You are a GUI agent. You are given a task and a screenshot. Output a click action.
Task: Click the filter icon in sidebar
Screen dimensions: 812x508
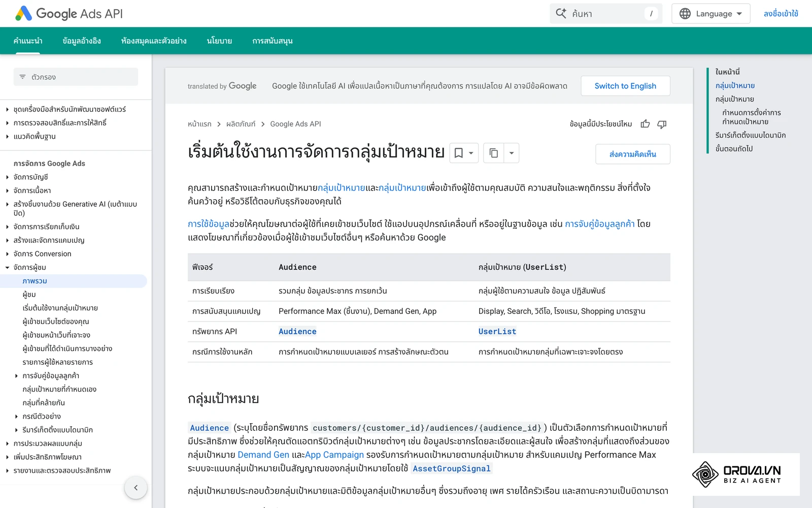[x=22, y=77]
